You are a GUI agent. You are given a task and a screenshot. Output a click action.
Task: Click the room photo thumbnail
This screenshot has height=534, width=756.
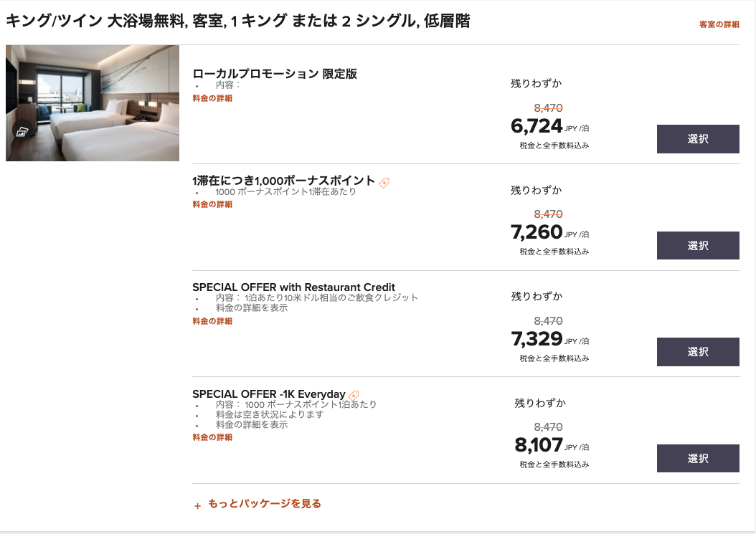tap(92, 102)
